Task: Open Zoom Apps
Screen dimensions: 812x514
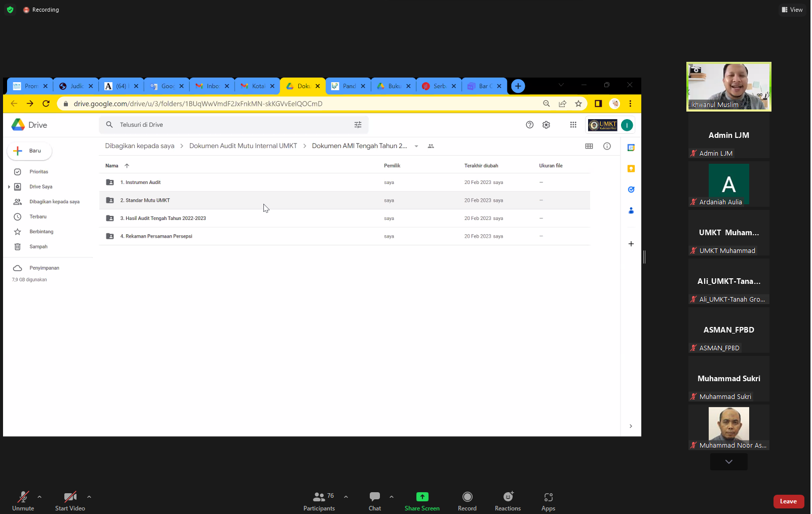Action: point(548,501)
